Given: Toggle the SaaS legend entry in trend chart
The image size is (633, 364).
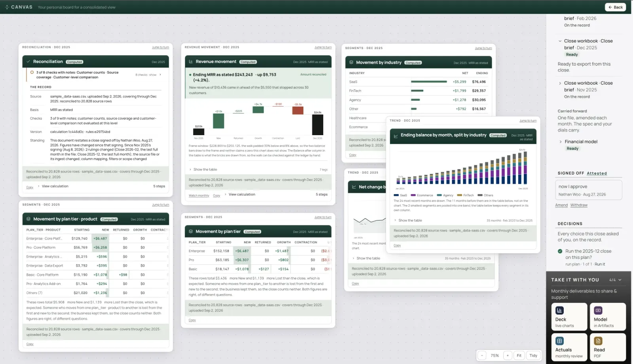Looking at the screenshot, I should click(x=400, y=195).
